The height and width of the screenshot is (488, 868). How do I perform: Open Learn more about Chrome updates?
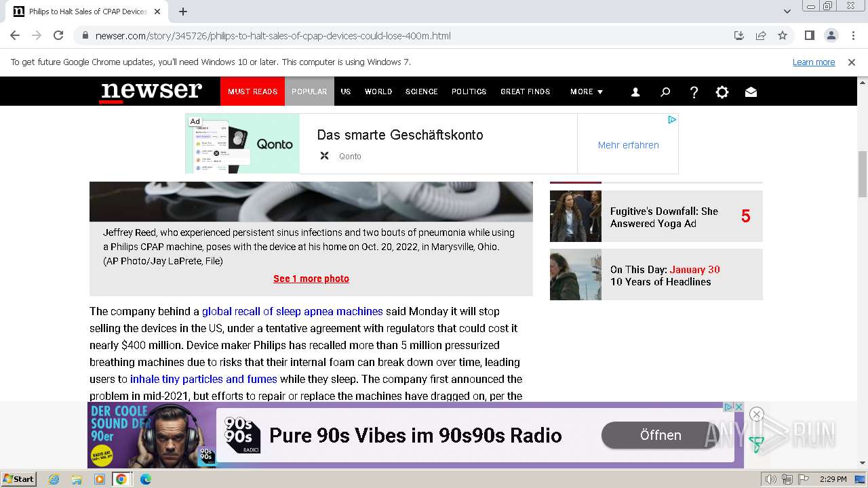pos(814,62)
